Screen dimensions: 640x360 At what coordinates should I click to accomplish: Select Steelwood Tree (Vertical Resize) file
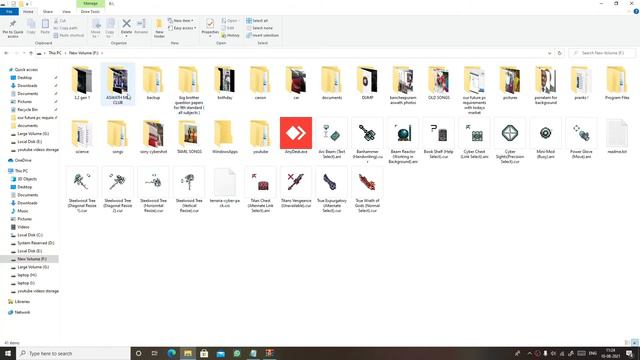click(x=189, y=190)
